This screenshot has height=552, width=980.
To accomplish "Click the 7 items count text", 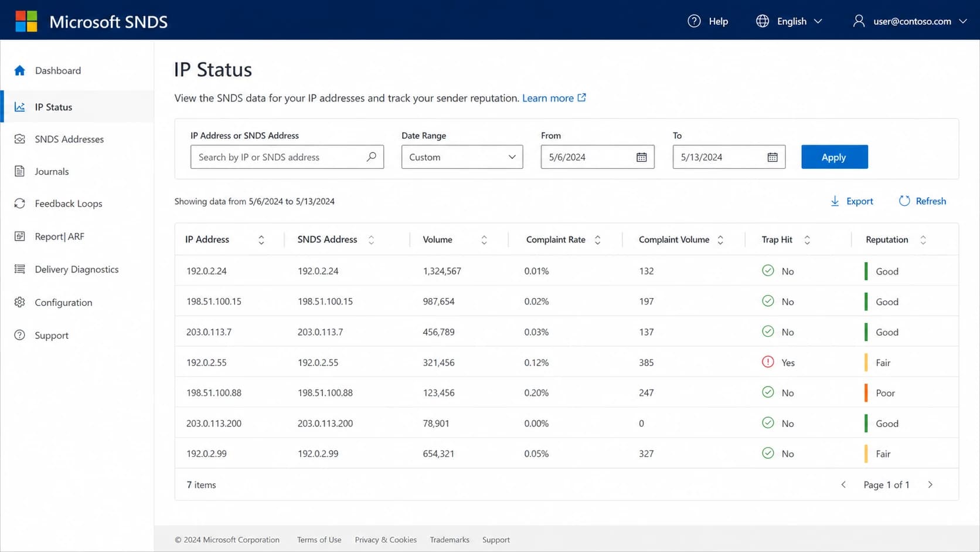I will coord(201,485).
